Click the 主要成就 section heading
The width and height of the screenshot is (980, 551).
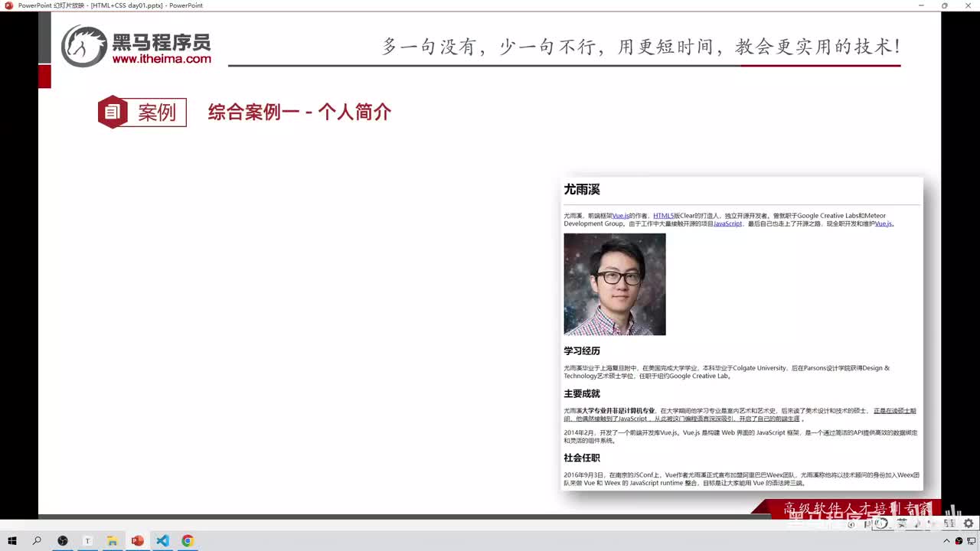[x=582, y=393]
